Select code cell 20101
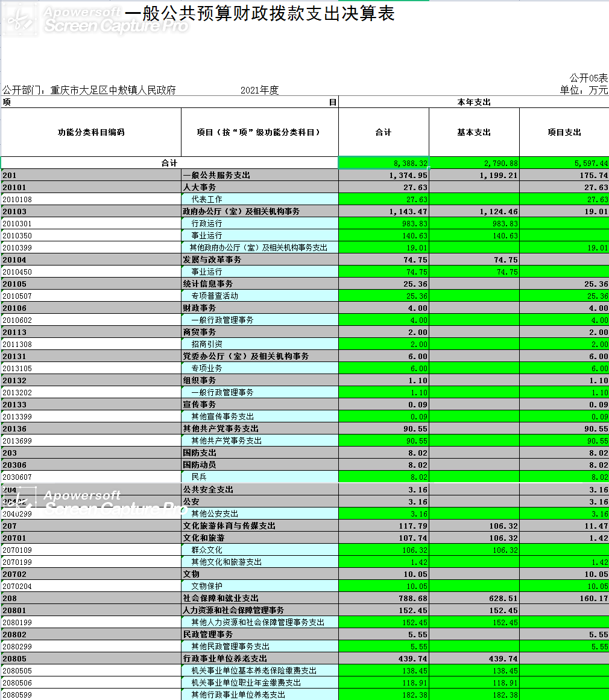The height and width of the screenshot is (700, 609). (x=91, y=187)
